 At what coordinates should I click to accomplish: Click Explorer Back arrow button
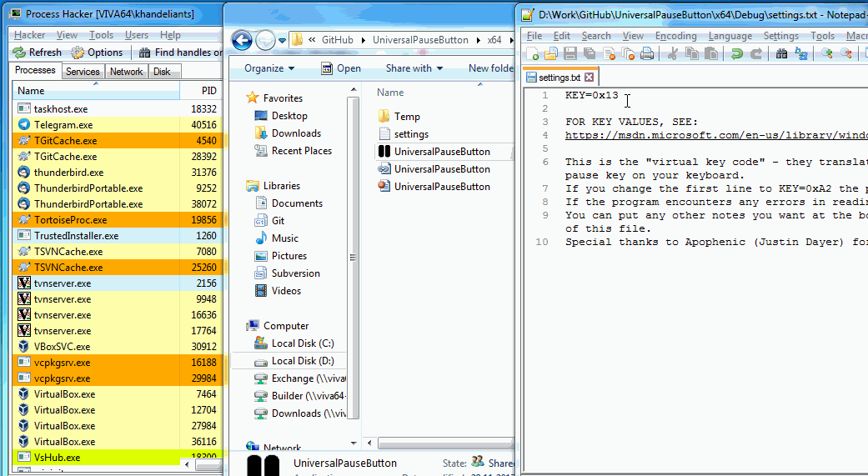242,40
